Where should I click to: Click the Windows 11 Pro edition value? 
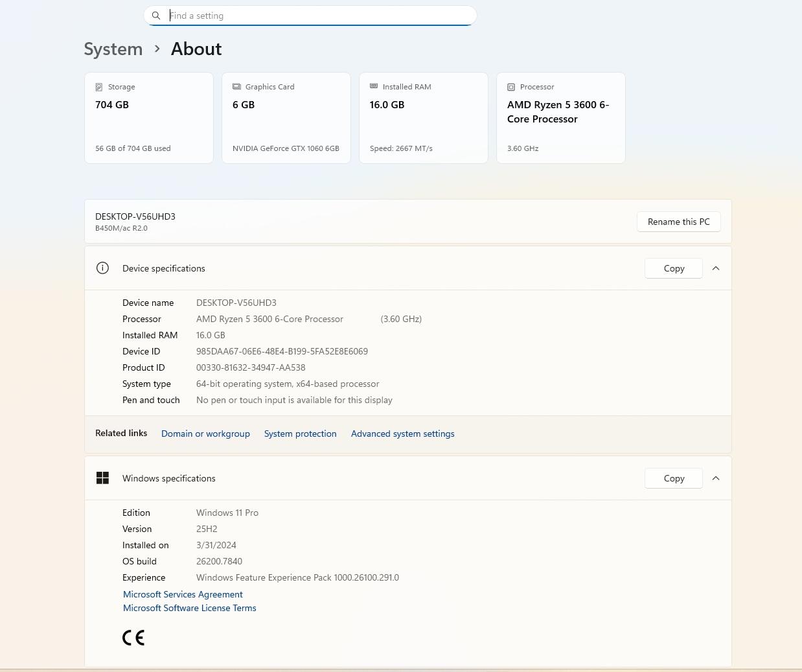(x=227, y=513)
